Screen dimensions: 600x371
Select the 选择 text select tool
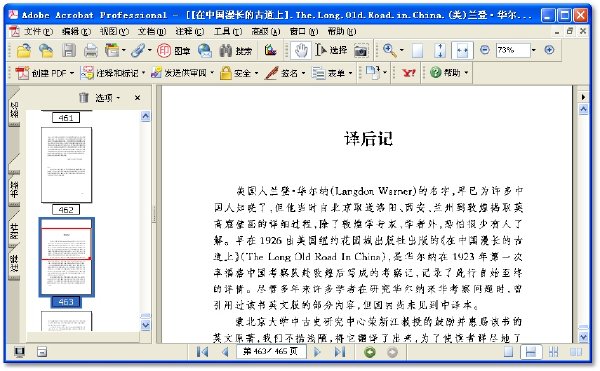331,50
